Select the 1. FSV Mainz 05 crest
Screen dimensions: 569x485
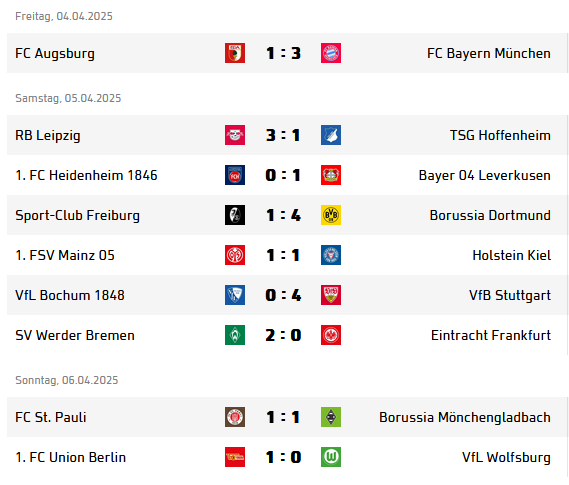[x=235, y=255]
